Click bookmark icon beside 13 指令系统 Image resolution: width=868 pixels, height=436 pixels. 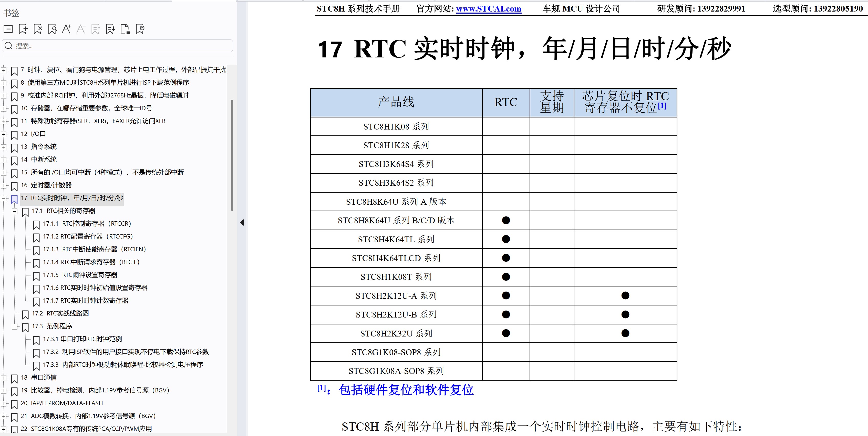14,148
